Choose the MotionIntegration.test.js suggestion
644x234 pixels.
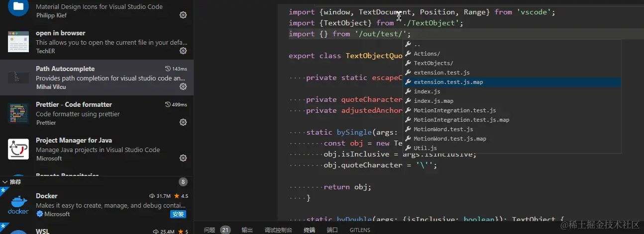coord(512,110)
